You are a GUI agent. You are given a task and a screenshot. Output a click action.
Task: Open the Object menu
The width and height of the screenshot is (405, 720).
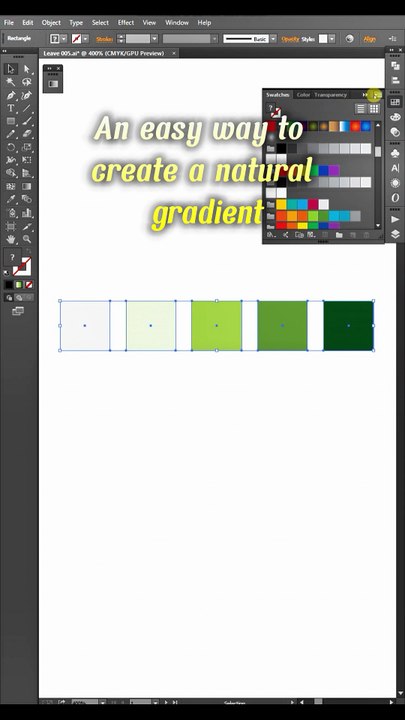(51, 22)
